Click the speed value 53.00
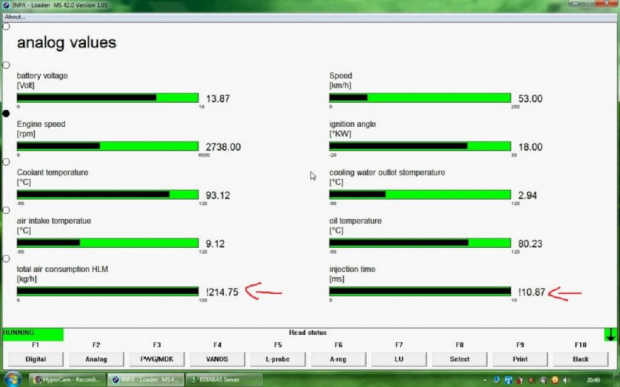Image resolution: width=620 pixels, height=387 pixels. (x=530, y=98)
